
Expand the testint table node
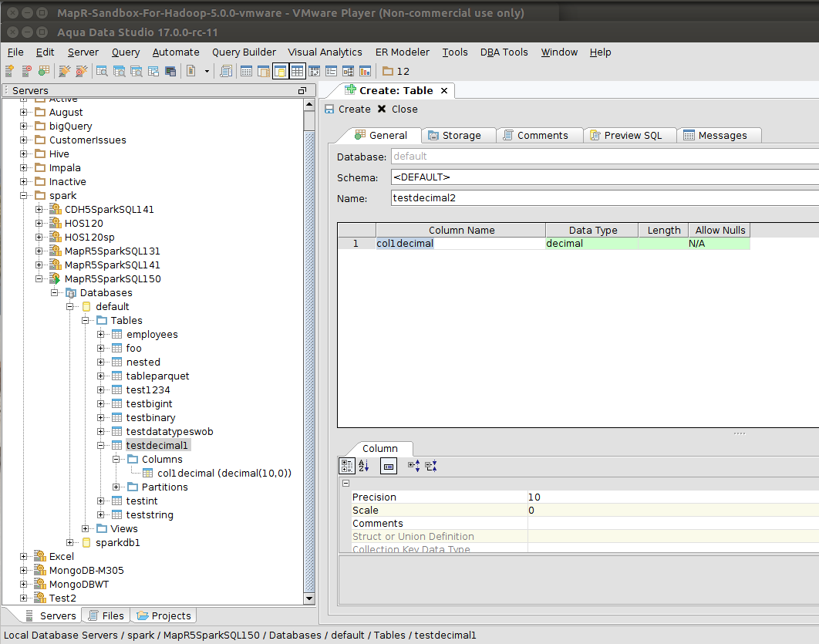(x=101, y=501)
